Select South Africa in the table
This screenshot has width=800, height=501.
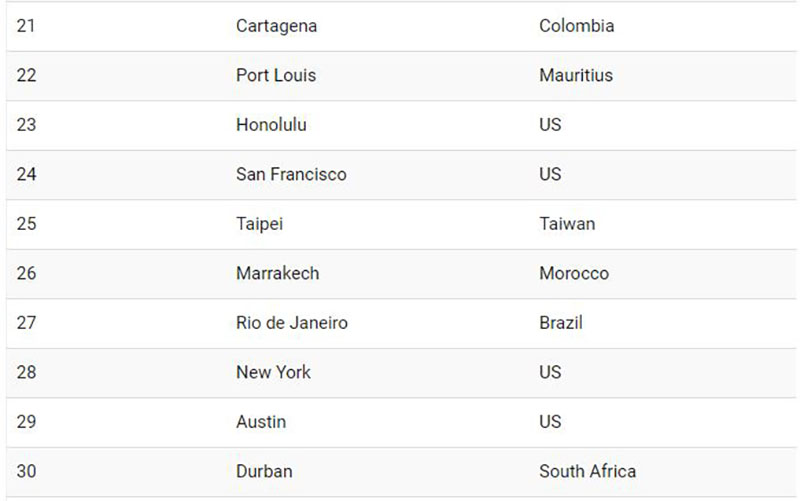[x=587, y=471]
